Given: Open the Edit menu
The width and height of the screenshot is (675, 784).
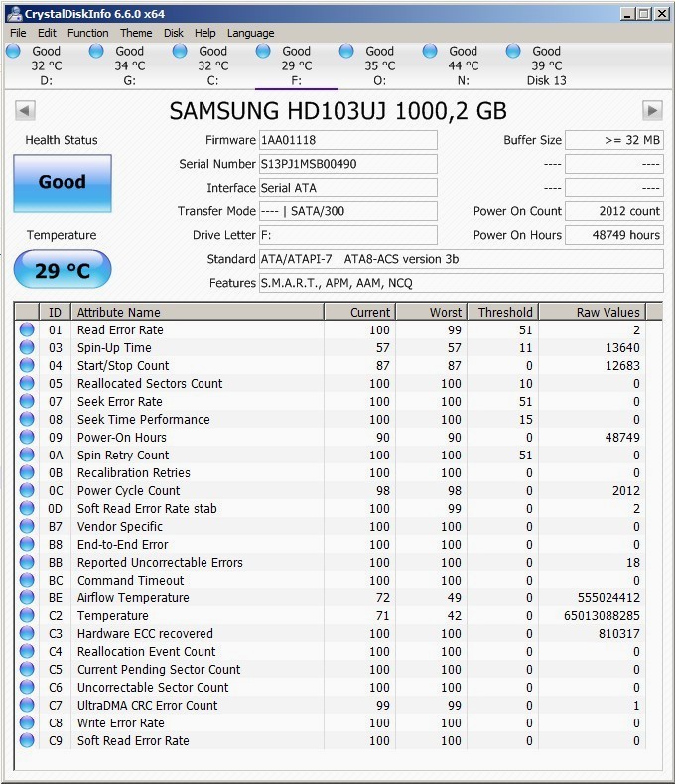Looking at the screenshot, I should 47,33.
